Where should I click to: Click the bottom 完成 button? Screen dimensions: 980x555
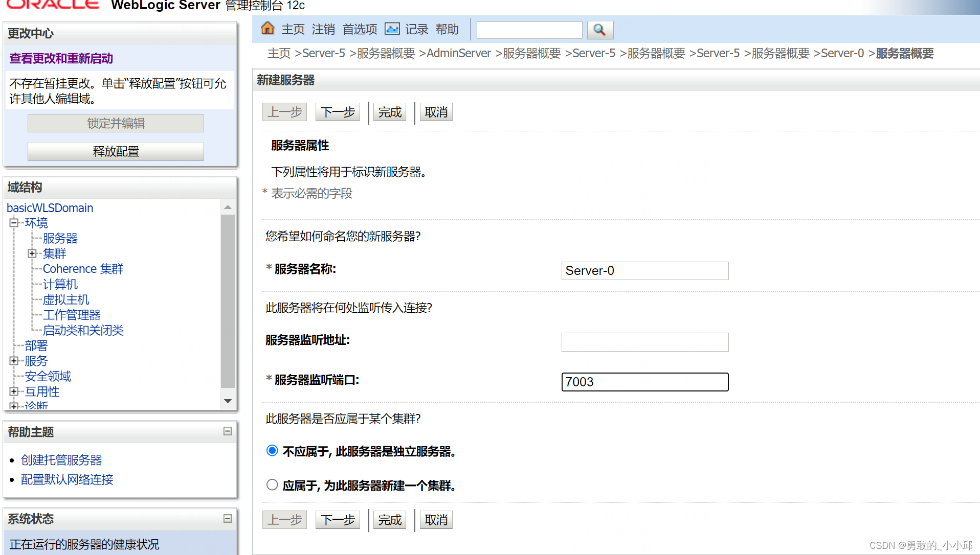click(390, 520)
